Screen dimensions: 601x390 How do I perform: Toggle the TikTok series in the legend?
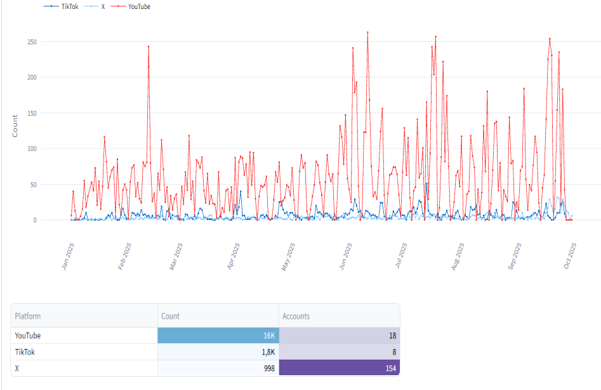click(x=61, y=7)
